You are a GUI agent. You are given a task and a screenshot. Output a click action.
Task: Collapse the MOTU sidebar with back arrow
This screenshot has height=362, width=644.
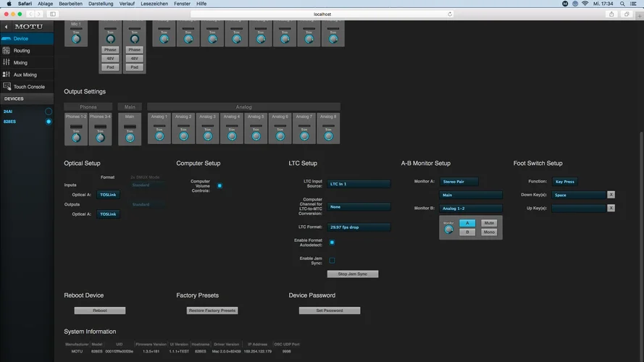click(7, 27)
